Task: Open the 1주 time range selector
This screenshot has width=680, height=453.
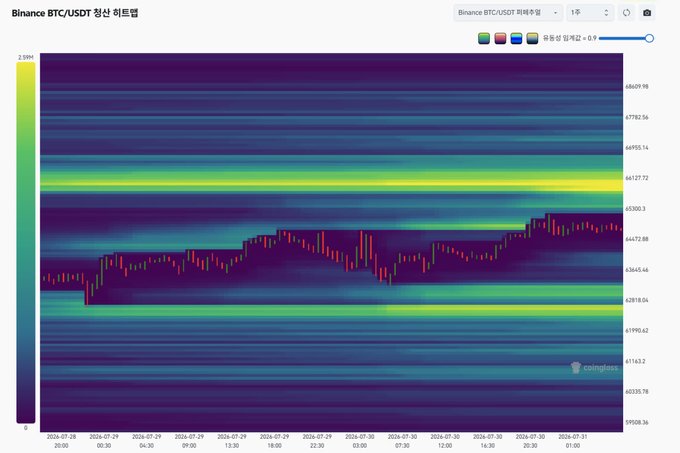Action: 589,13
